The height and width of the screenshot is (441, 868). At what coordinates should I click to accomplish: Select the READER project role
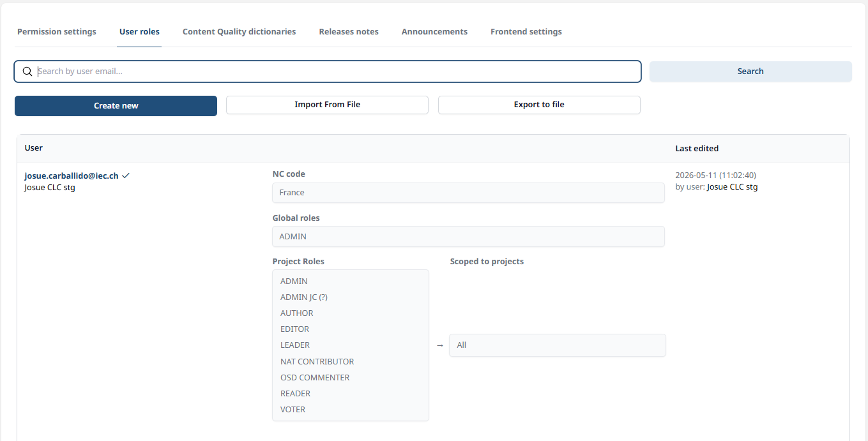point(295,394)
